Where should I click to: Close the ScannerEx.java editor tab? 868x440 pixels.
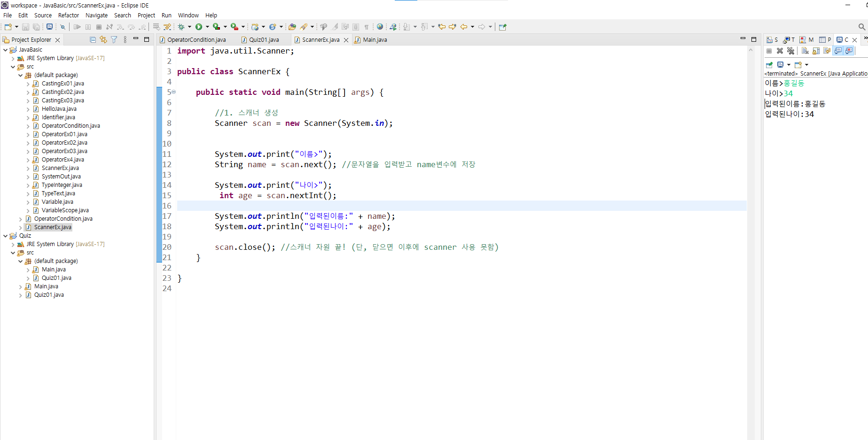point(346,40)
